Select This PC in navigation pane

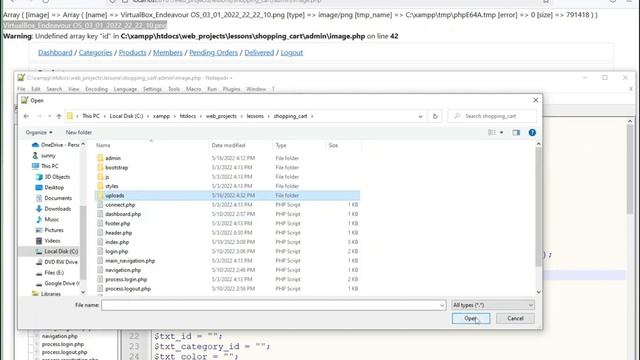click(49, 166)
